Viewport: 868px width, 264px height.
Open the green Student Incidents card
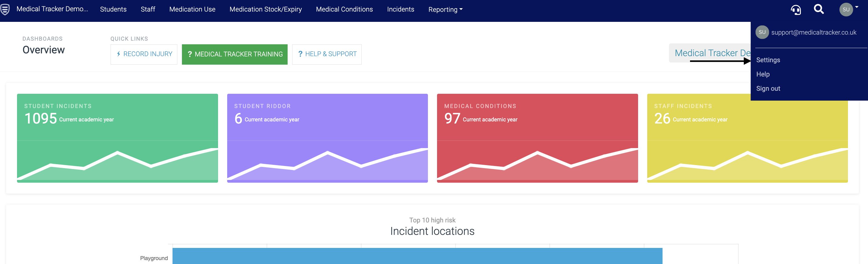117,138
